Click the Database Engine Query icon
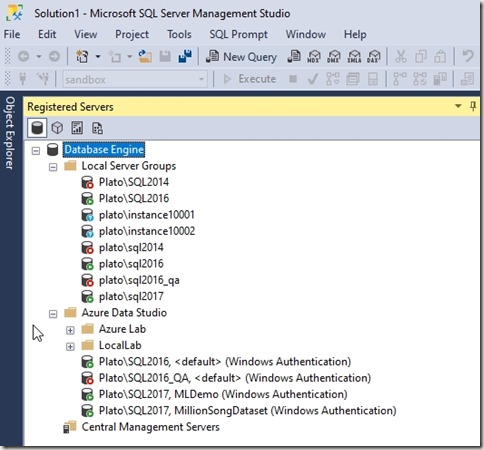This screenshot has height=450, width=484. point(294,57)
